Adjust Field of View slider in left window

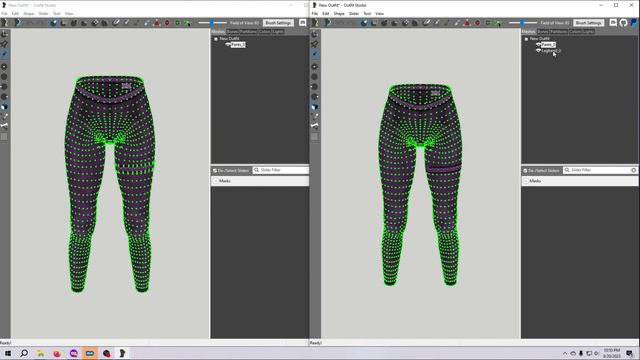pos(212,23)
